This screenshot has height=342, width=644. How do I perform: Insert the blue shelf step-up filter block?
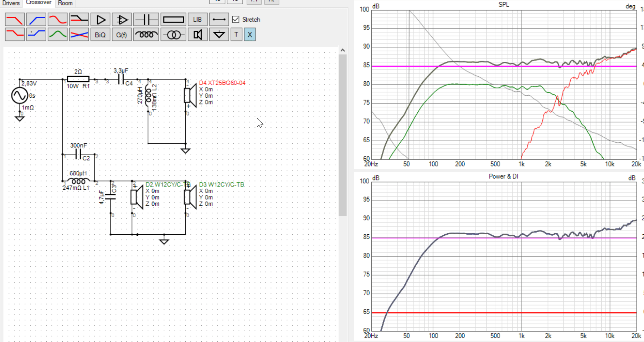coord(36,35)
